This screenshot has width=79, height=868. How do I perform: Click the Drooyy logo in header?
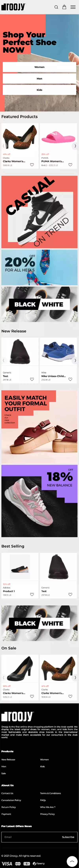pos(14,7)
